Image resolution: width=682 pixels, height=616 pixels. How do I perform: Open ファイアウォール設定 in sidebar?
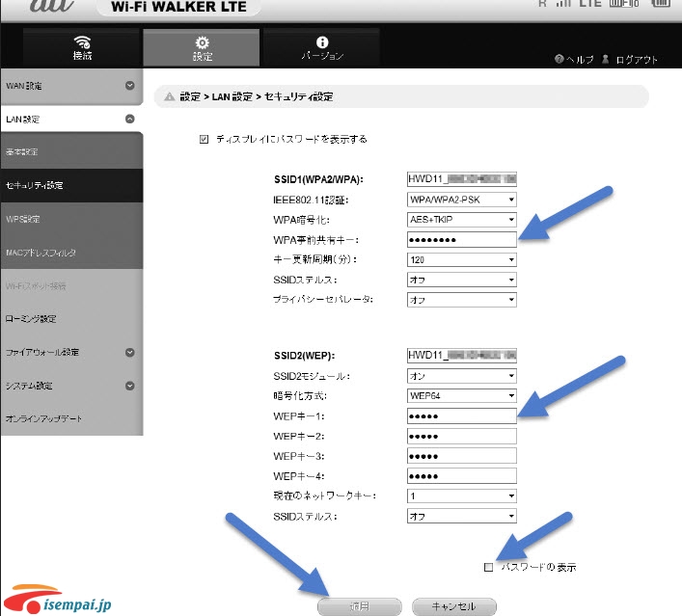tap(71, 352)
